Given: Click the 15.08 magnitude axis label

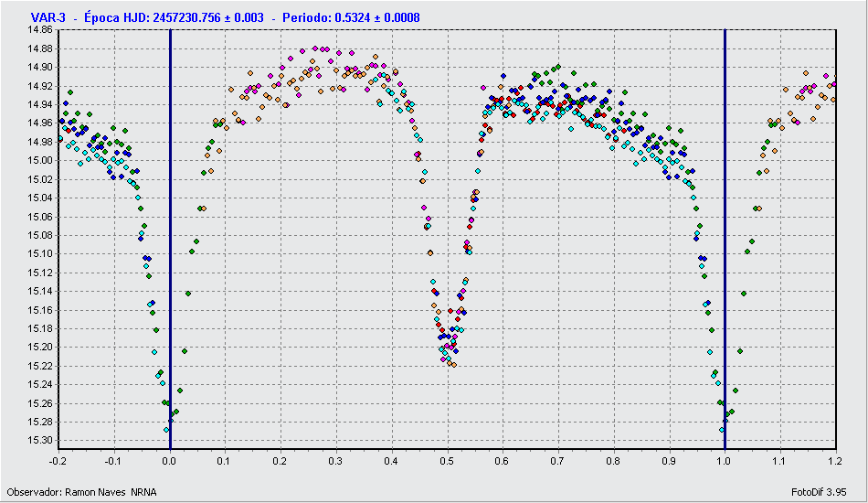Looking at the screenshot, I should click(40, 235).
